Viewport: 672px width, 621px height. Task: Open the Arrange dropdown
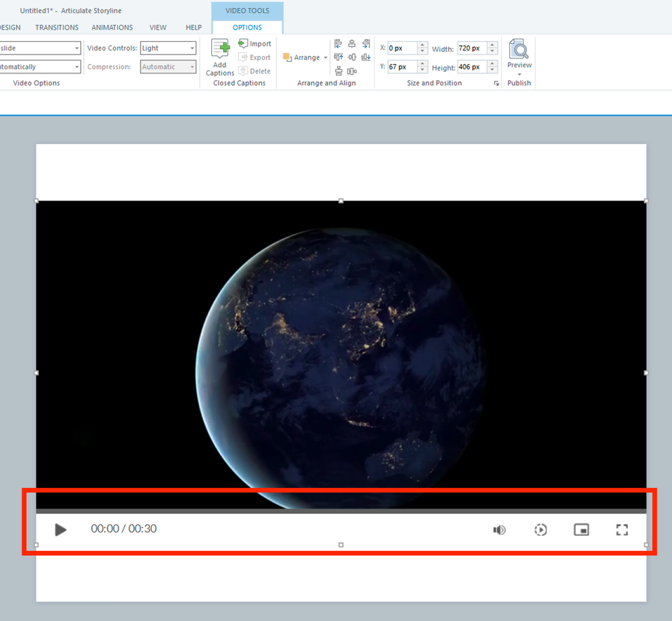pyautogui.click(x=306, y=58)
